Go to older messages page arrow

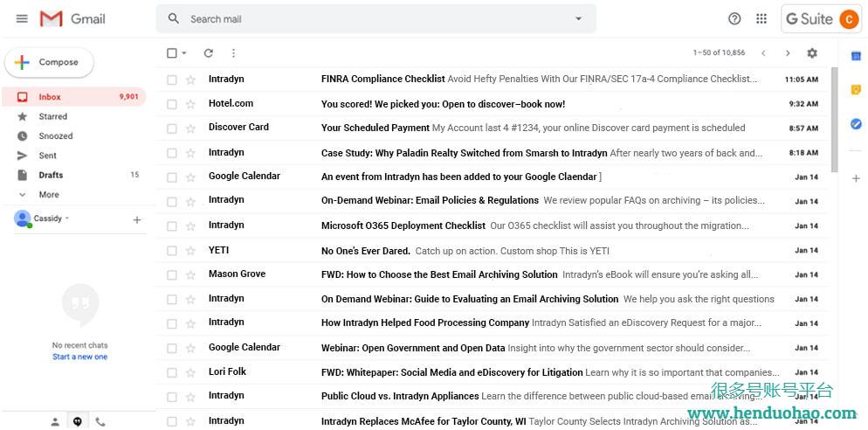tap(787, 53)
